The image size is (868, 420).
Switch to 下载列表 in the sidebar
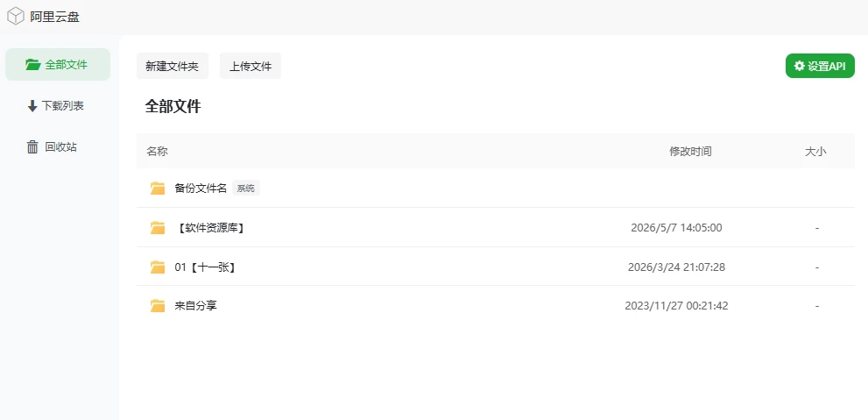[58, 106]
